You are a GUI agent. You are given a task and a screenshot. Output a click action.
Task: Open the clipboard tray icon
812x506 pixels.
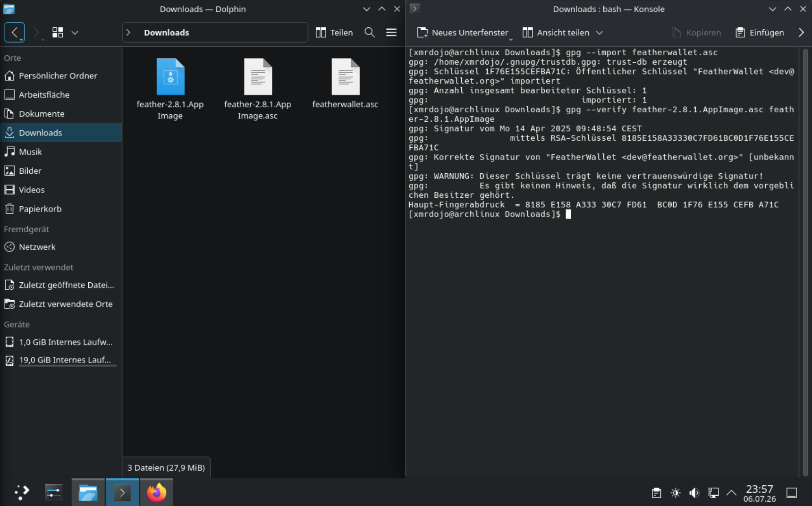[656, 493]
